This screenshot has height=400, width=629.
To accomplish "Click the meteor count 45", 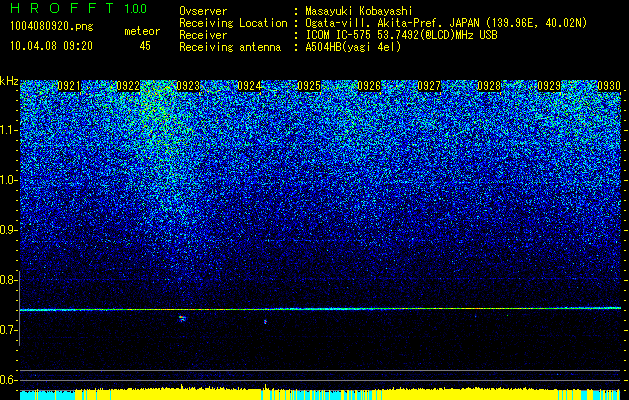I will 145,46.
